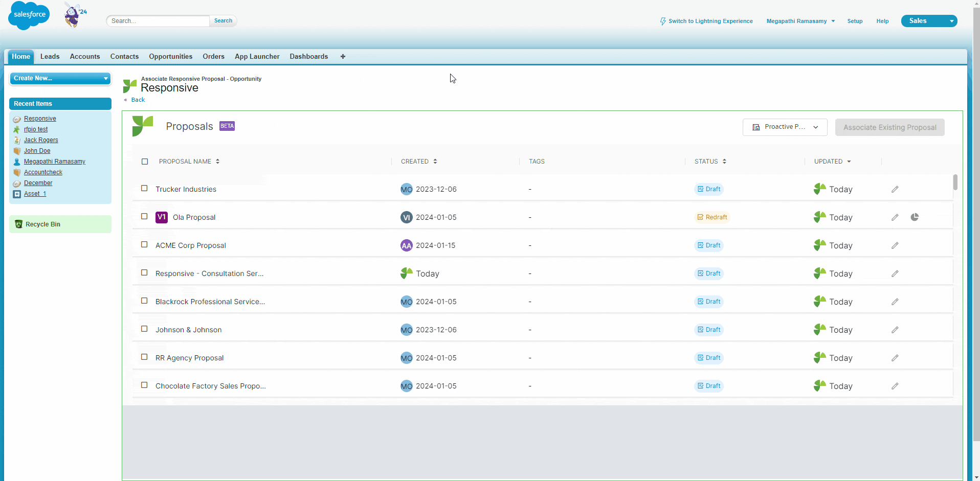Click the Search button
Viewport: 980px width, 481px height.
point(223,21)
